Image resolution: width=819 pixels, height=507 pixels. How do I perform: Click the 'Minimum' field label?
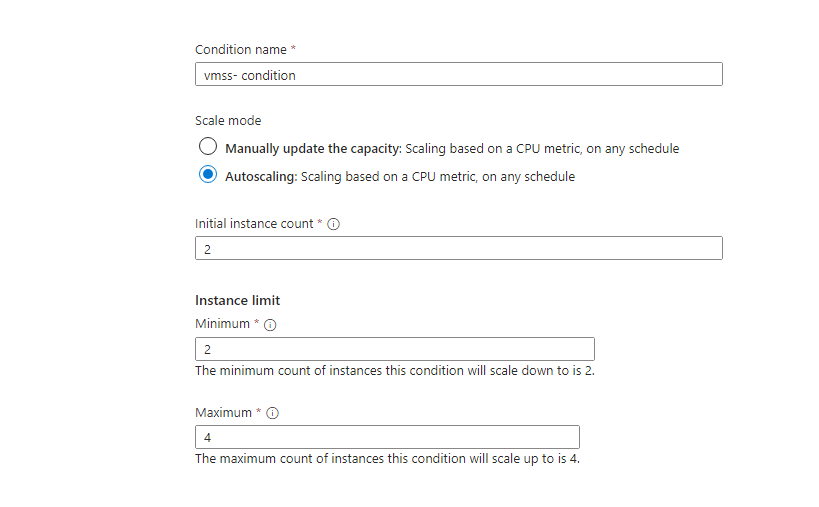click(x=223, y=324)
